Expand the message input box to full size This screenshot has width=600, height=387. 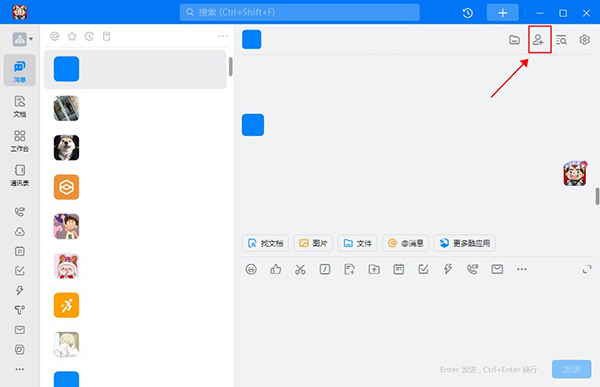click(x=587, y=269)
